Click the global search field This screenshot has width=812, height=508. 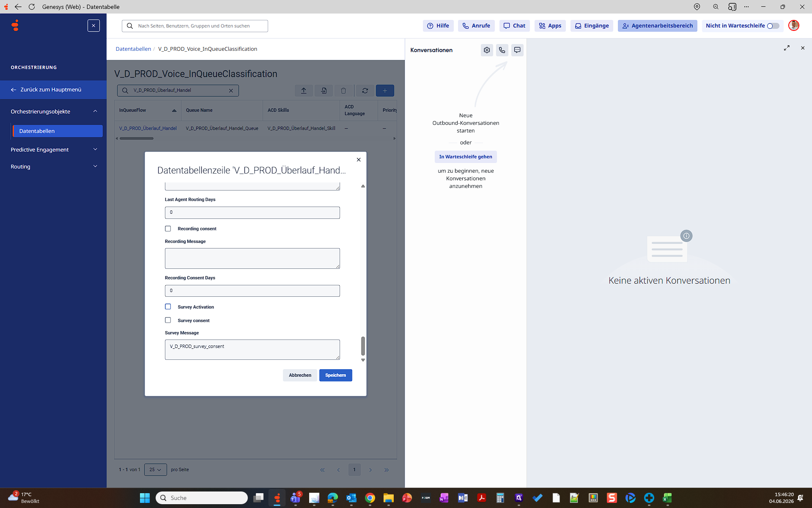195,26
